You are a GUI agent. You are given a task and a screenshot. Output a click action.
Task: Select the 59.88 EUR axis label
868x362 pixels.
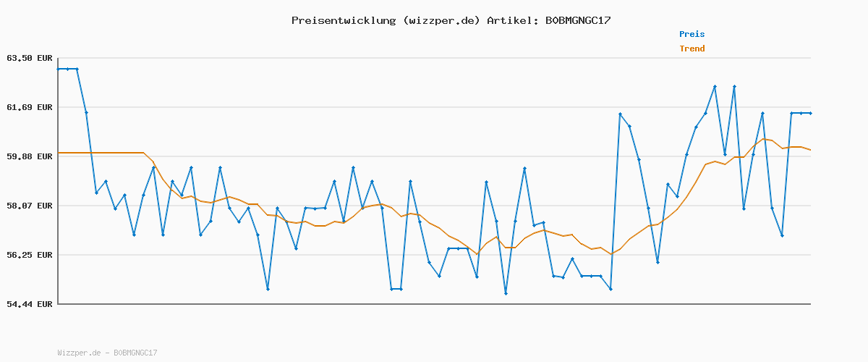[x=30, y=156]
